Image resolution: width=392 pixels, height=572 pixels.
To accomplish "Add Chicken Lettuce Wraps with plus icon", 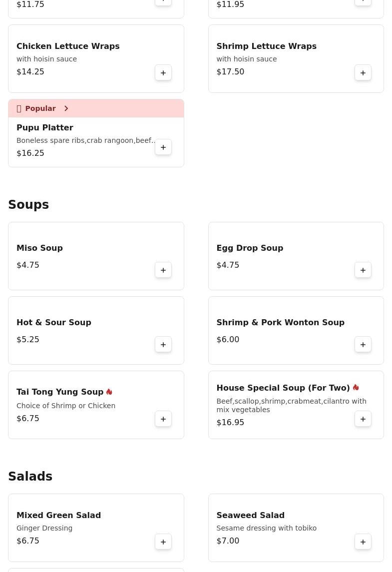I will (163, 73).
